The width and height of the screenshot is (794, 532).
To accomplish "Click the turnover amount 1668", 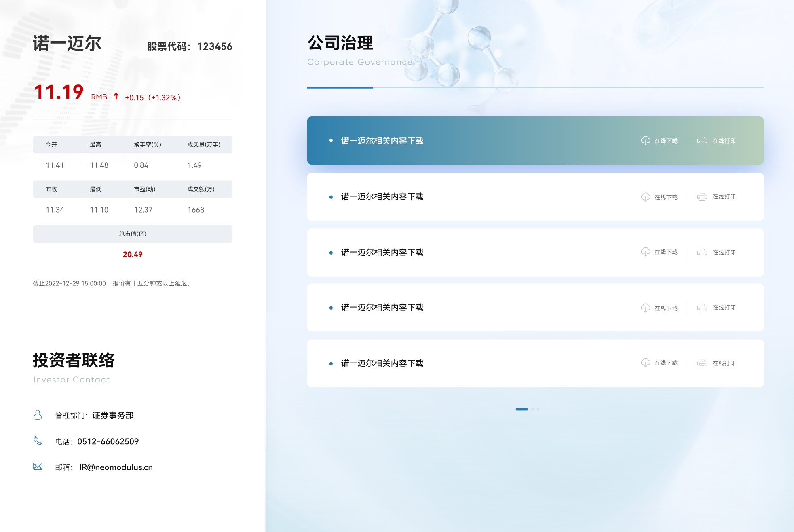I will click(x=196, y=210).
